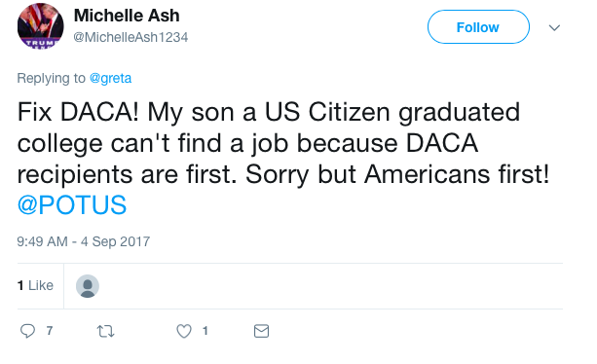View the liker's gray default avatar

[88, 286]
